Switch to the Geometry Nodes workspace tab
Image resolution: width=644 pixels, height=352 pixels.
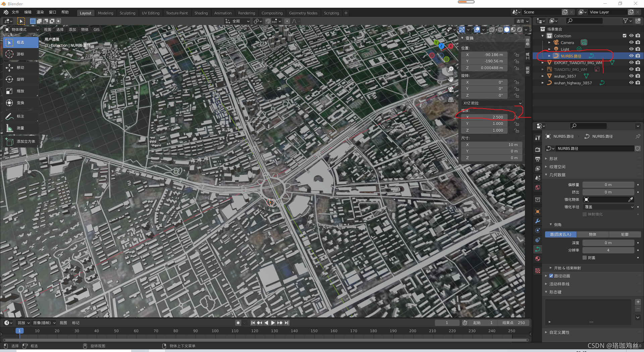303,13
